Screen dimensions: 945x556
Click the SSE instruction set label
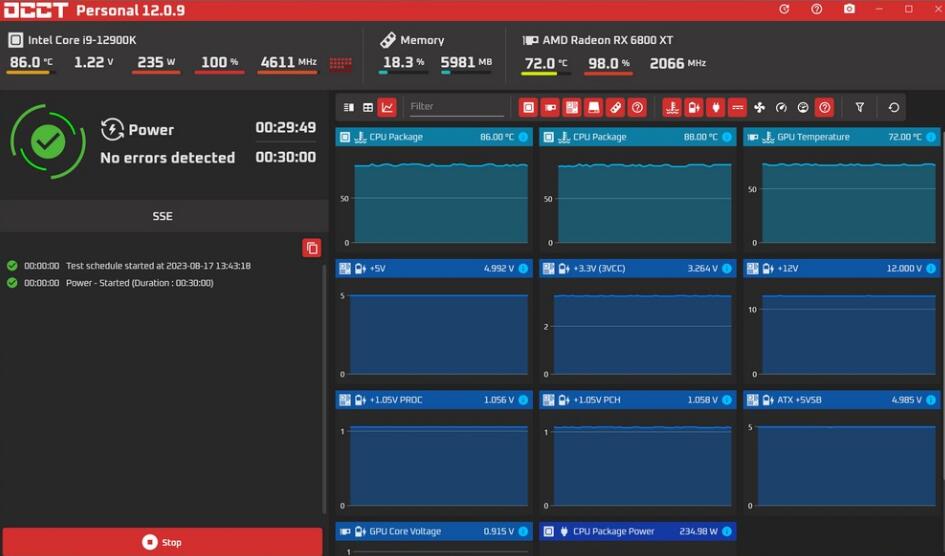(163, 216)
